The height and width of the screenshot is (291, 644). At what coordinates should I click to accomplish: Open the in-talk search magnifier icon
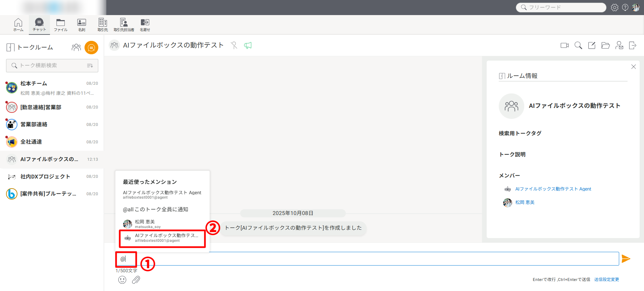578,46
